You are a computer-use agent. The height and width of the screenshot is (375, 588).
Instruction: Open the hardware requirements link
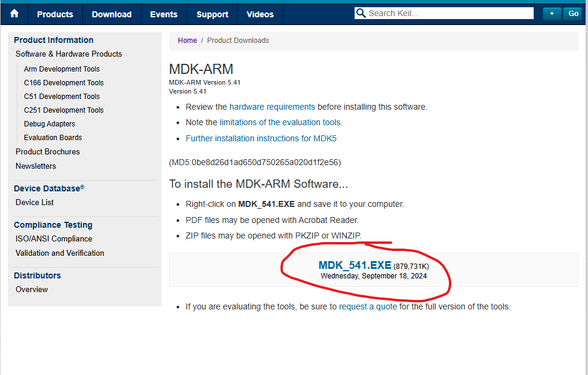coord(272,107)
